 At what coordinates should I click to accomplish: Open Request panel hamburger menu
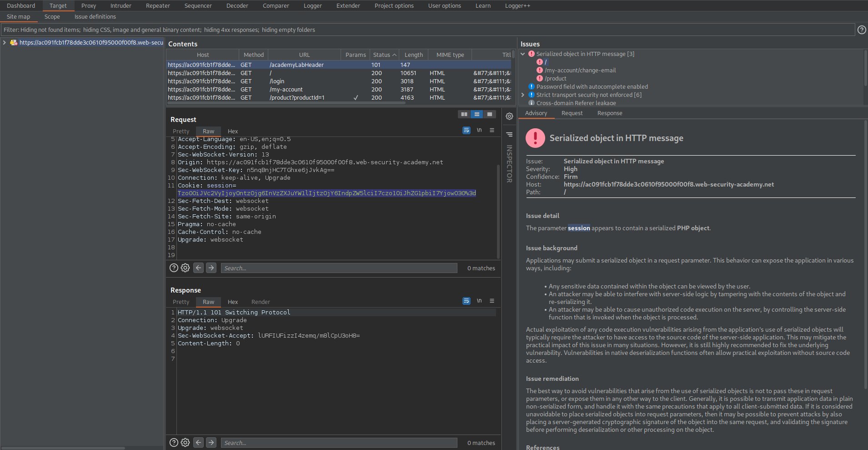(492, 130)
